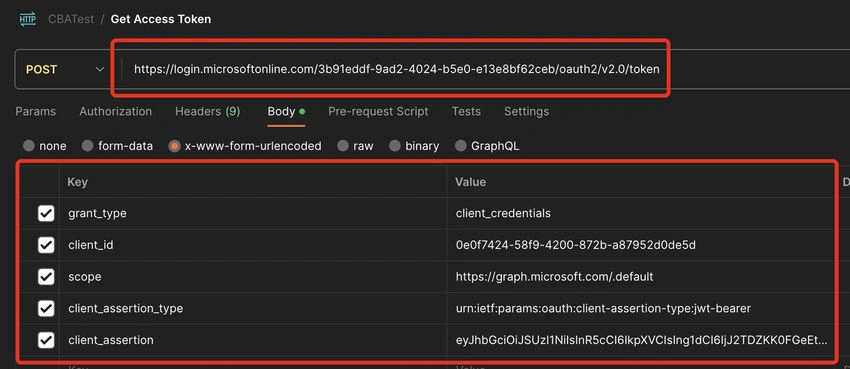Click the HTTP request type icon
Screen dimensions: 850x369
(28, 20)
